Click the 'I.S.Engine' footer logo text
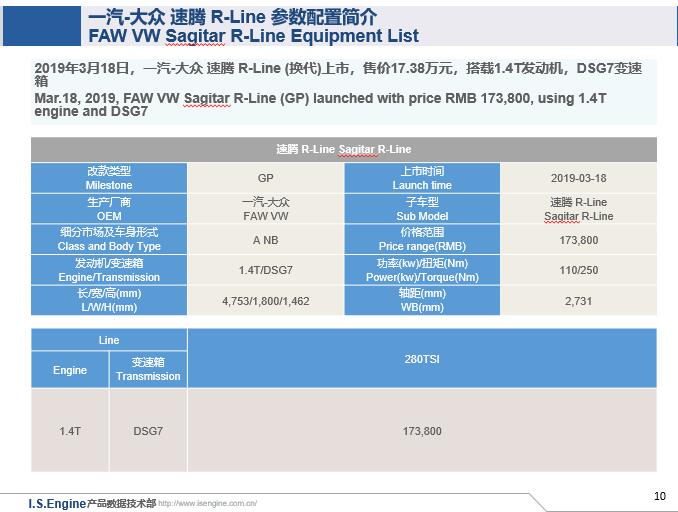Image resolution: width=678 pixels, height=512 pixels. click(x=57, y=504)
